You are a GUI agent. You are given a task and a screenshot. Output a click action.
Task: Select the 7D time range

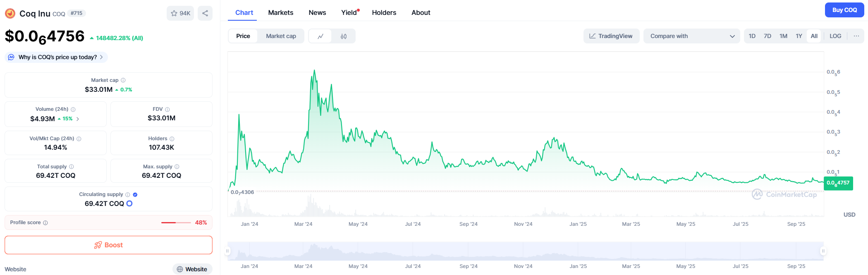tap(767, 36)
